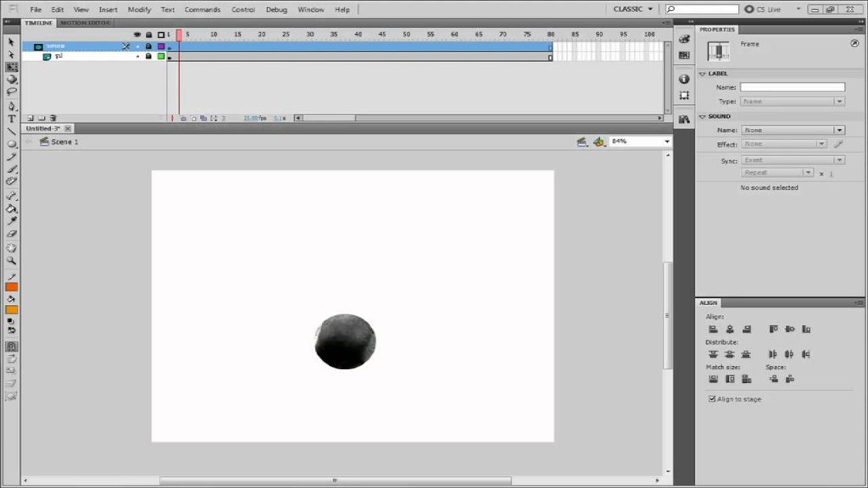Click the Edit Sound Envelope pencil icon
The image size is (868, 488).
pyautogui.click(x=838, y=144)
